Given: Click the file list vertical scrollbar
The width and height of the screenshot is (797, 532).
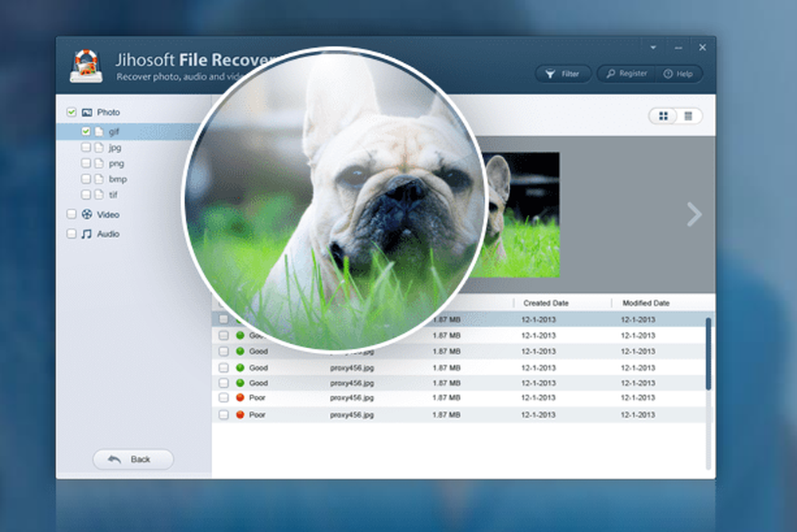Looking at the screenshot, I should point(708,354).
